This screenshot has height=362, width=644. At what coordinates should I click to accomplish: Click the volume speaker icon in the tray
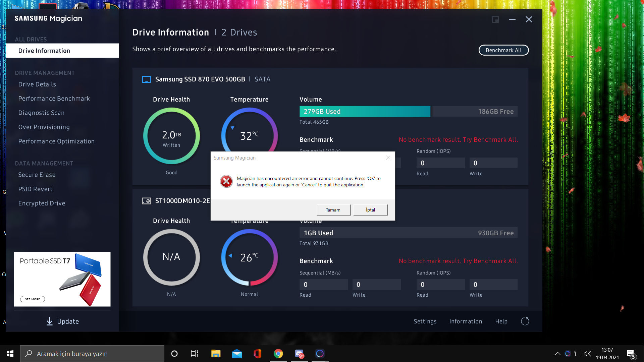[588, 354]
